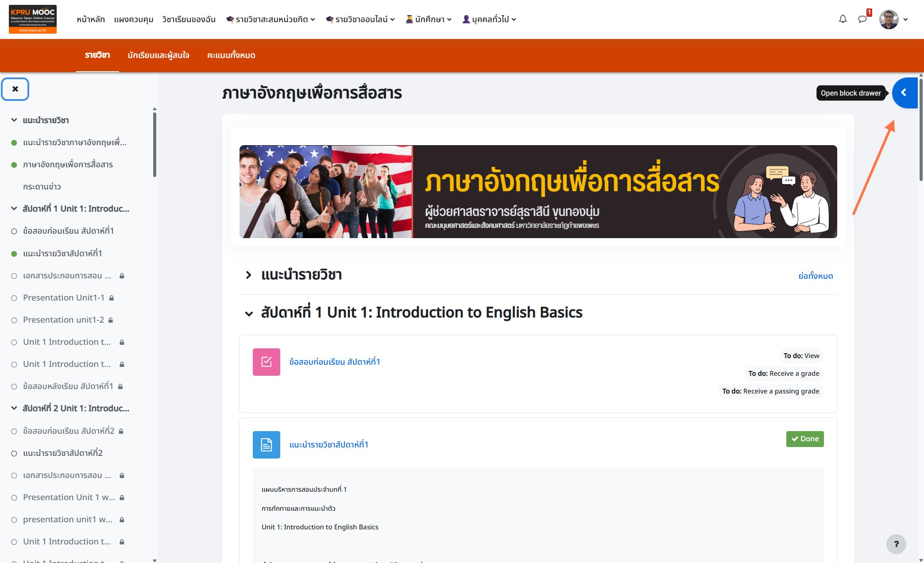The height and width of the screenshot is (563, 924).
Task: Click the ย่อทั้งหมด collapse all link
Action: [x=816, y=276]
